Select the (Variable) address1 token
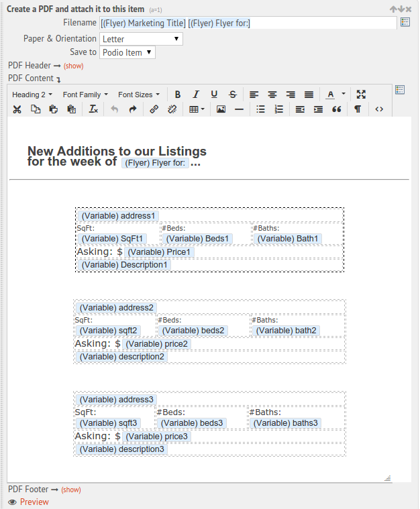 (118, 216)
